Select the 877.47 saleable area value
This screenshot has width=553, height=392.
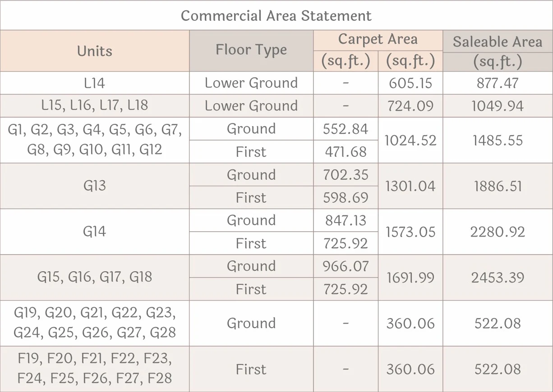498,83
